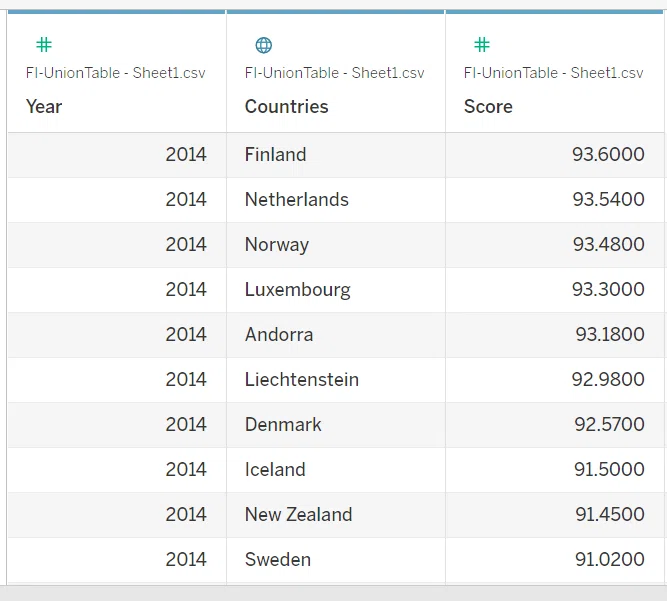Click the source label above Score
This screenshot has width=667, height=601.
tap(553, 73)
